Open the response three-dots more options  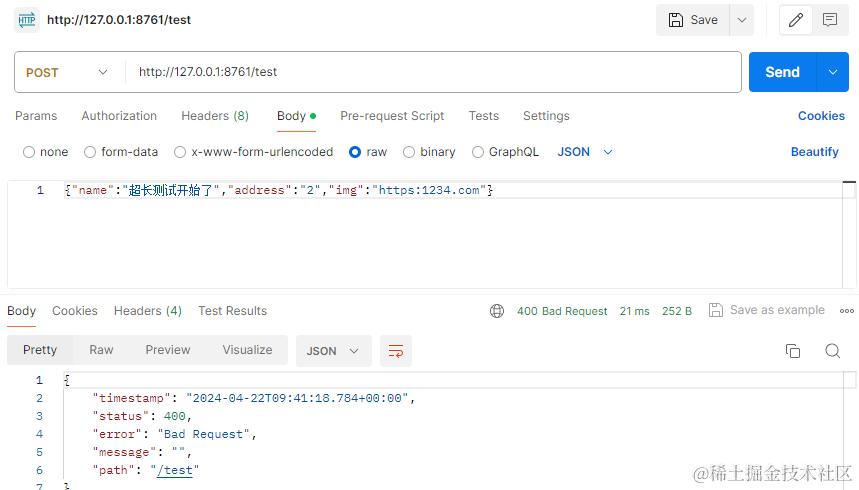click(x=846, y=311)
